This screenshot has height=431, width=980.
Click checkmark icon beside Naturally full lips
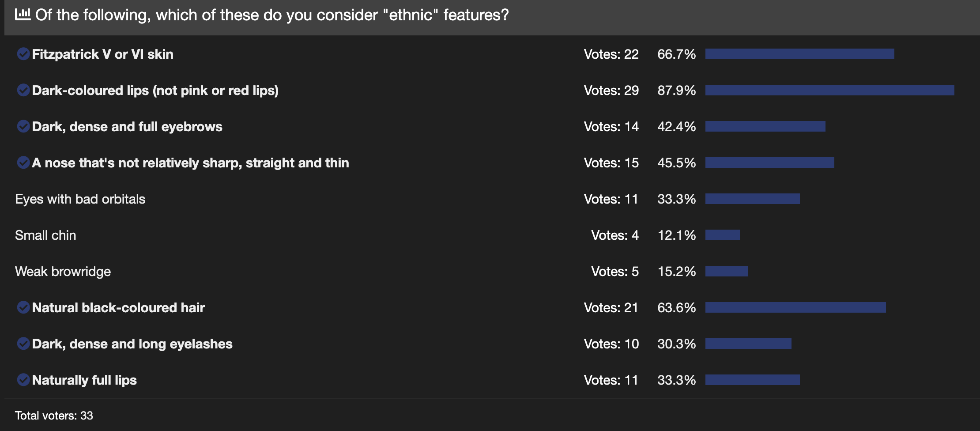(23, 380)
